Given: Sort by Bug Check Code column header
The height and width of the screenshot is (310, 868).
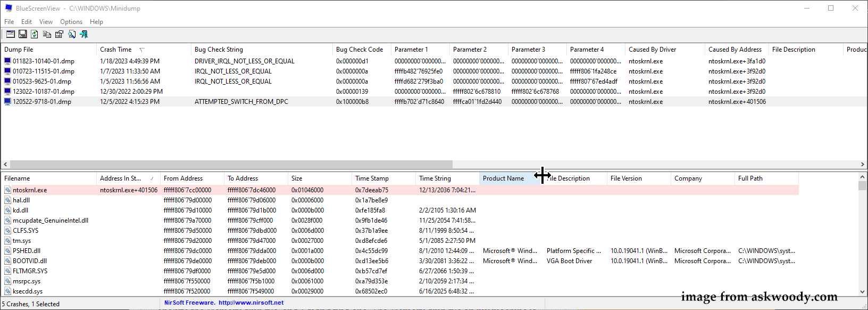Looking at the screenshot, I should point(362,50).
